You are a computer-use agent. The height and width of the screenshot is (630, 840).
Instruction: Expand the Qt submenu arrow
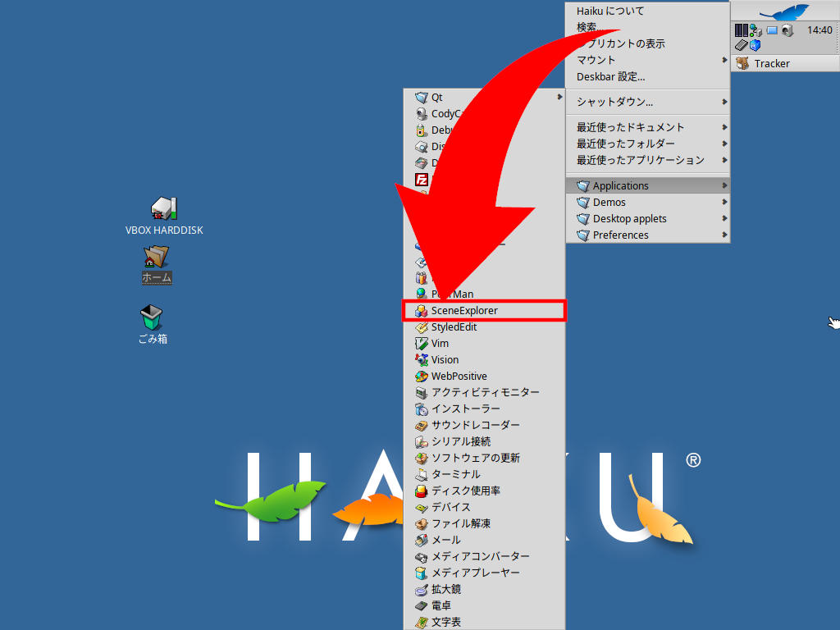click(559, 97)
